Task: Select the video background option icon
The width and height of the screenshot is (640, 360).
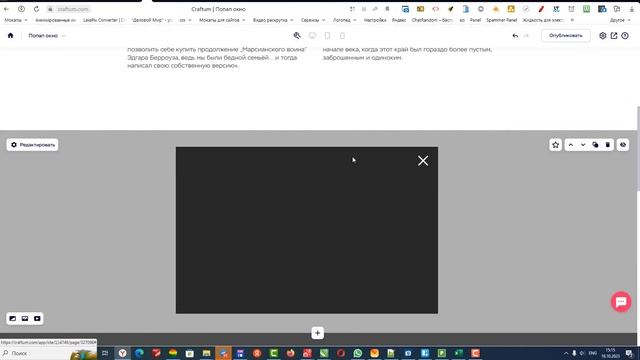Action: click(37, 318)
